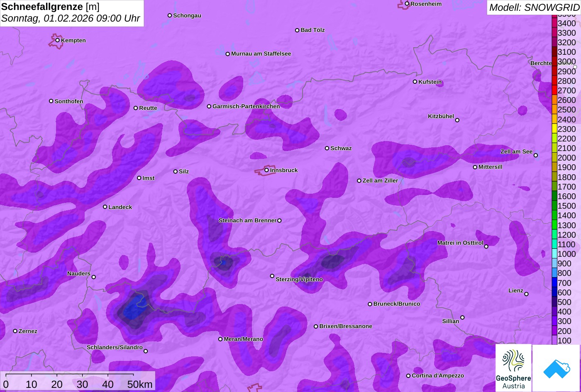Click the Modell: SNOWGRID label
The height and width of the screenshot is (392, 581).
pos(534,7)
